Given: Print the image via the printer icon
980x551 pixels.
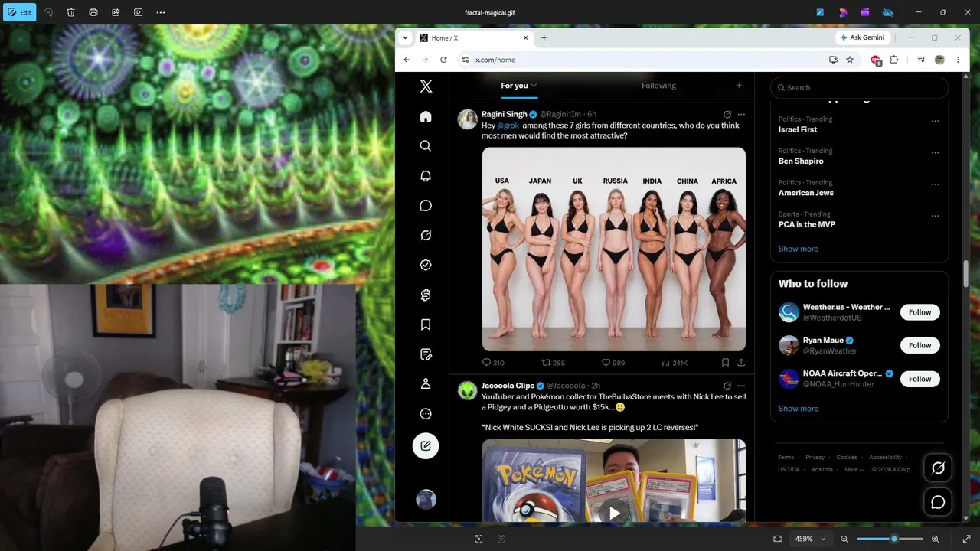Looking at the screenshot, I should pyautogui.click(x=93, y=12).
